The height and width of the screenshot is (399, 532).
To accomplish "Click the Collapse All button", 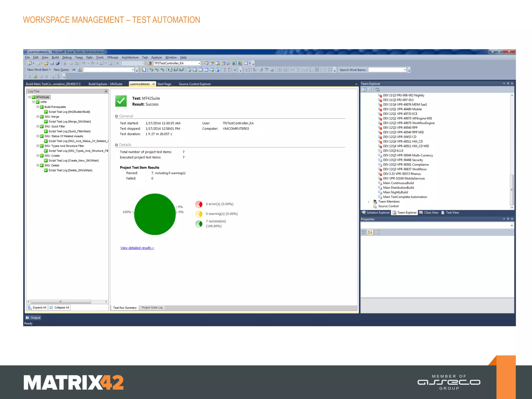I will 59,308.
